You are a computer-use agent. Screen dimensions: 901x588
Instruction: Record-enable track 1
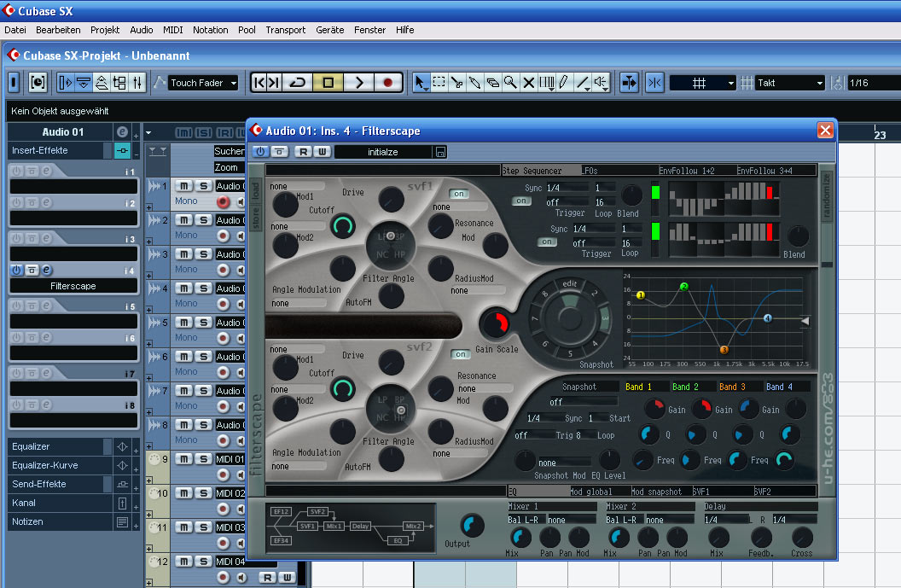(223, 201)
